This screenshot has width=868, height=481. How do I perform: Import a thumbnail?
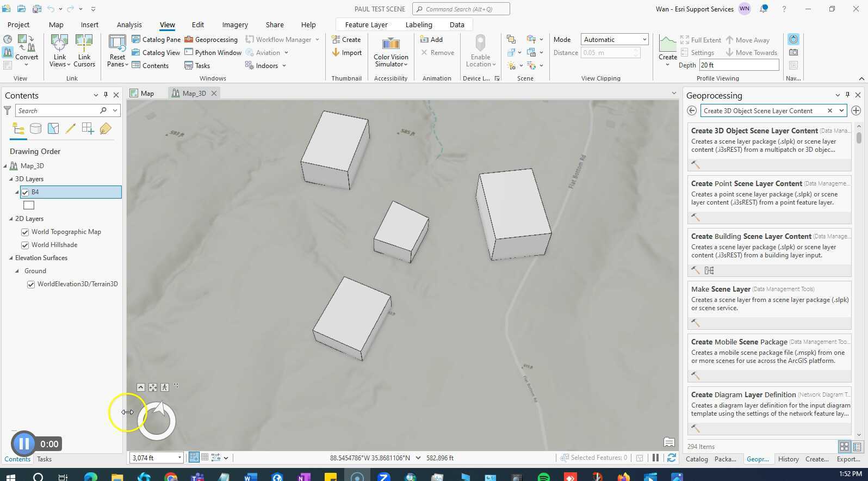(x=346, y=52)
